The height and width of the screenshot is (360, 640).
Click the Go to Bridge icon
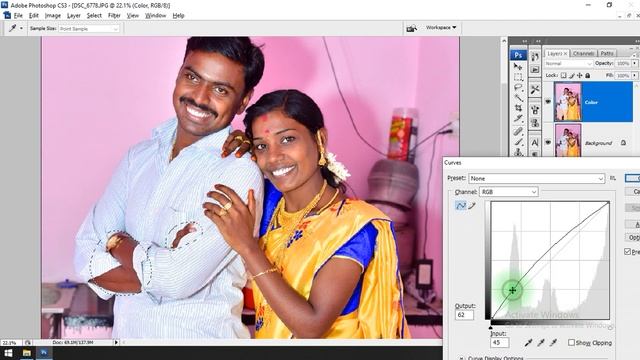412,28
